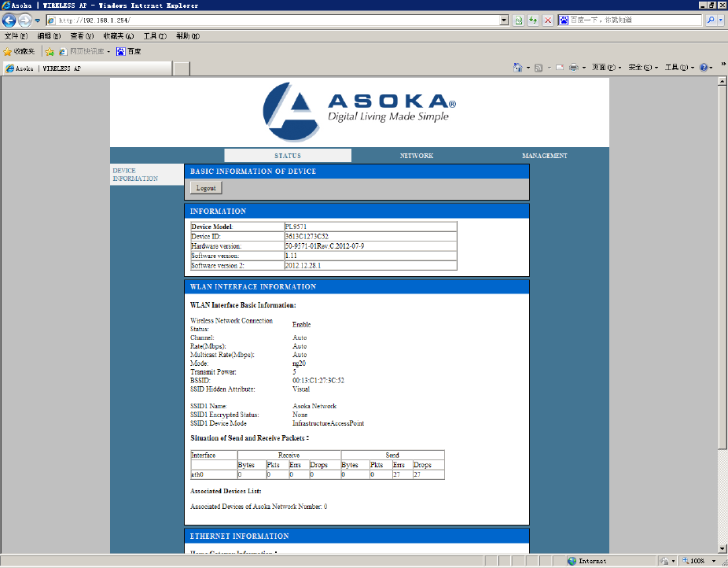Refresh the page with green arrows icon
The height and width of the screenshot is (568, 728).
[533, 20]
